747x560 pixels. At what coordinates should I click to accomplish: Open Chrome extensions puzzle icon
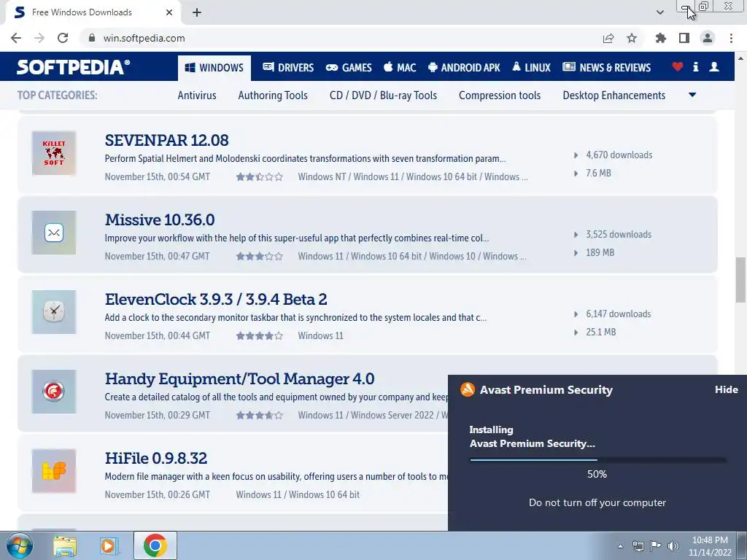(x=661, y=38)
